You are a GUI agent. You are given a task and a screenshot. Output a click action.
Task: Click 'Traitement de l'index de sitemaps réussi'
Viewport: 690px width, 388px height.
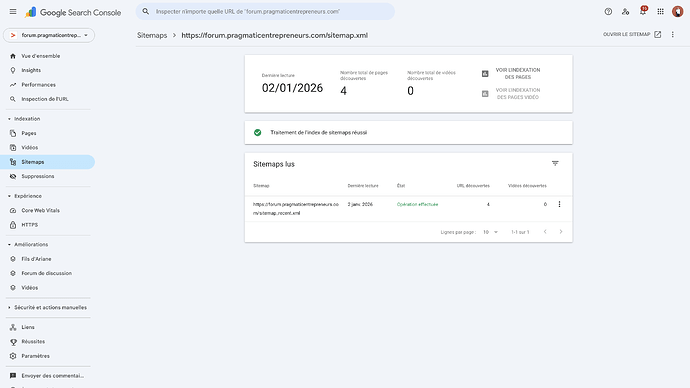(x=319, y=132)
